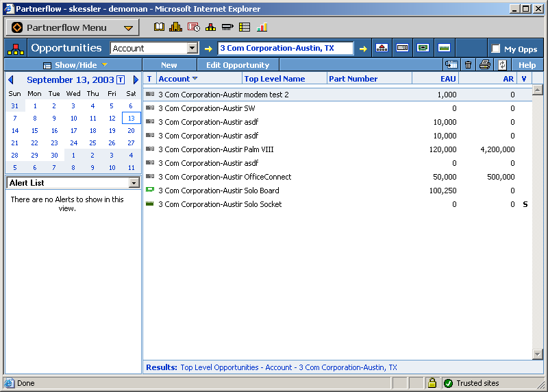The height and width of the screenshot is (392, 548).
Task: Select the SW opportunity row
Action: (338, 108)
